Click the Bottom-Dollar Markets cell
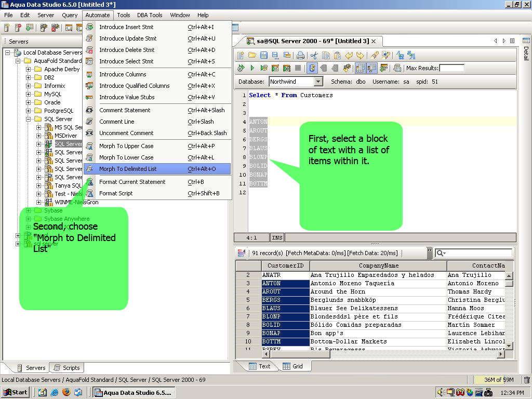This screenshot has height=399, width=532. (378, 341)
